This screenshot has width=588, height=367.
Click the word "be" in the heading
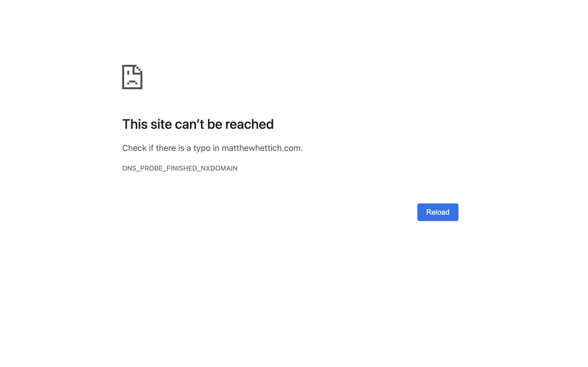coord(215,124)
